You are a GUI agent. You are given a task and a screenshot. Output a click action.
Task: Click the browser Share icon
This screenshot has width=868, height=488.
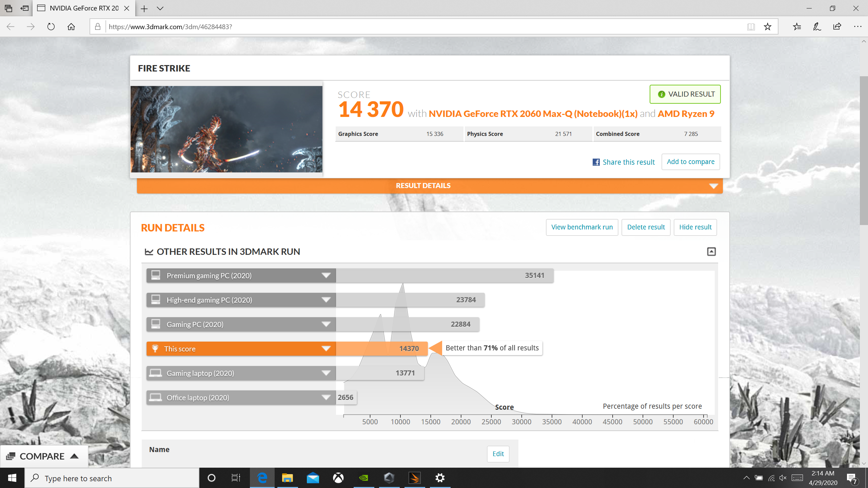pyautogui.click(x=837, y=27)
